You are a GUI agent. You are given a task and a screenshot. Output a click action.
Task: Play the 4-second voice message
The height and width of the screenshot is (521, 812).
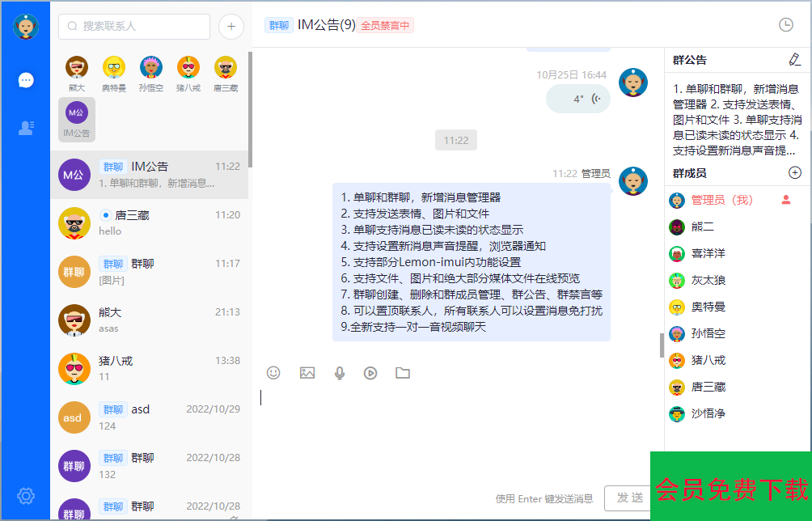click(577, 99)
